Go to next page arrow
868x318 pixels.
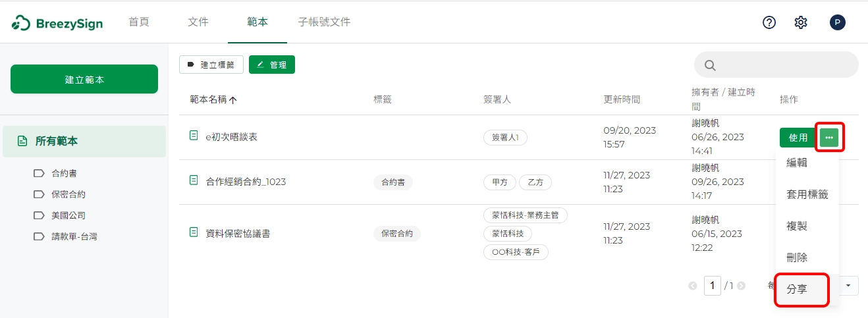point(742,286)
